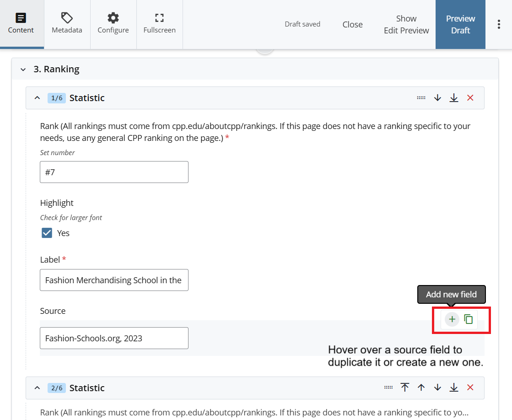Click the duplicate field icon beside Source
This screenshot has width=512, height=420.
click(x=468, y=319)
